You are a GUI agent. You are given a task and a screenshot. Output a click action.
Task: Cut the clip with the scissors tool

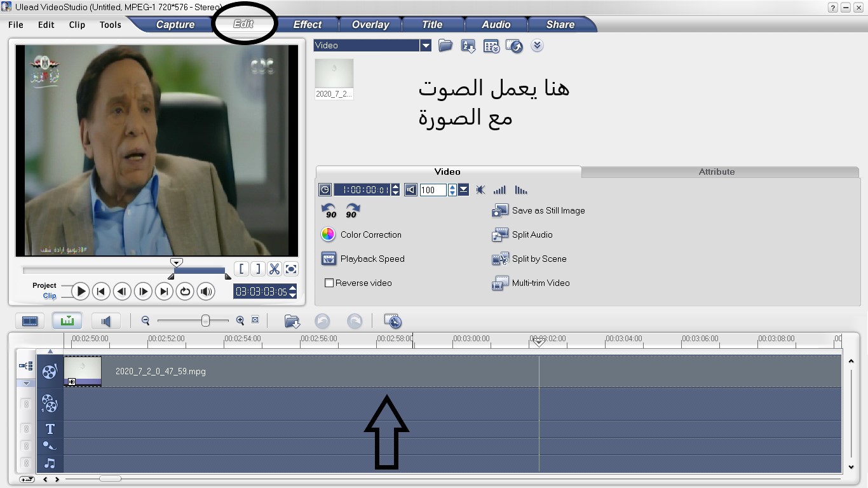coord(275,269)
